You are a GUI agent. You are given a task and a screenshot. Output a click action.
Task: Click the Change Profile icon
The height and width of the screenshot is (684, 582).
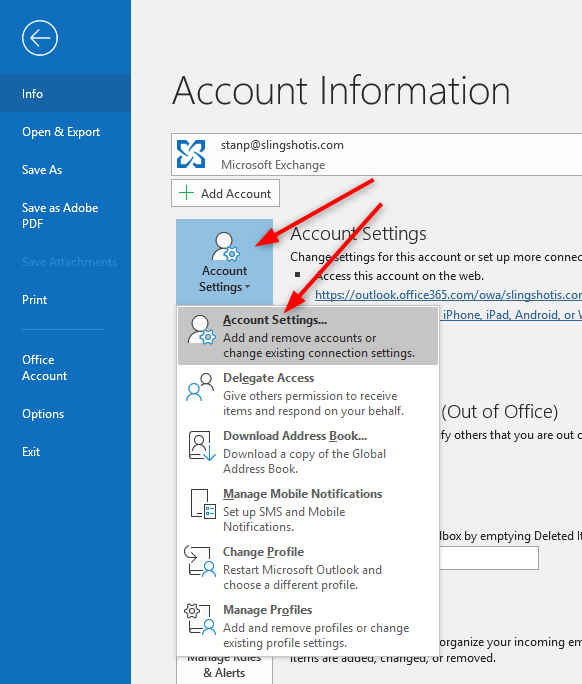[200, 561]
